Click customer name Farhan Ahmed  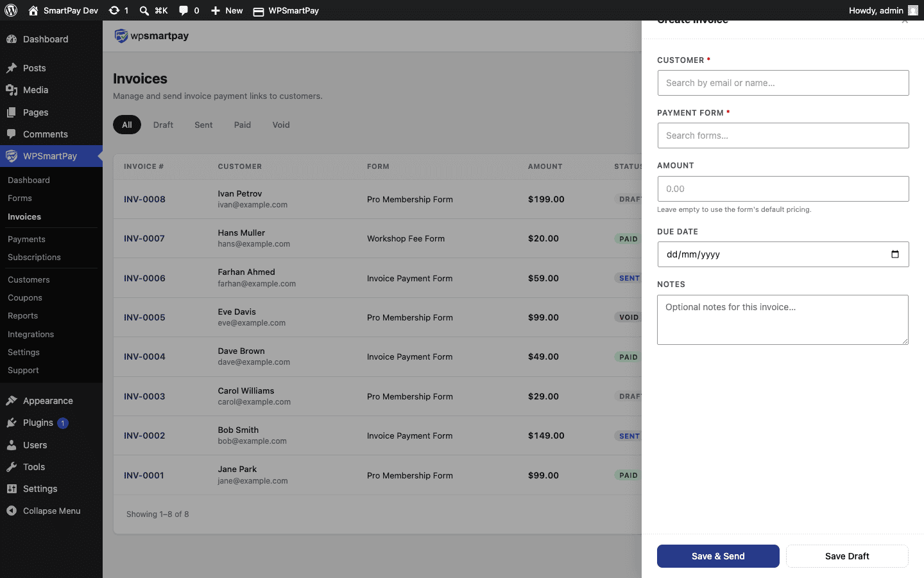point(246,272)
